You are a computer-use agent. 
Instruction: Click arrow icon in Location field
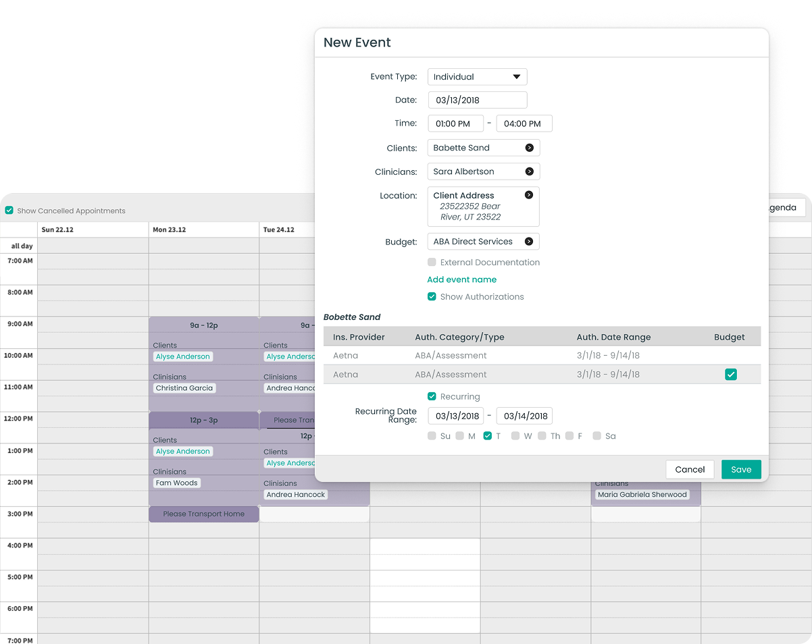point(529,195)
